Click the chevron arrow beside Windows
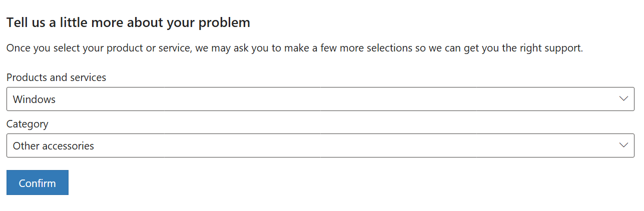 (x=623, y=98)
